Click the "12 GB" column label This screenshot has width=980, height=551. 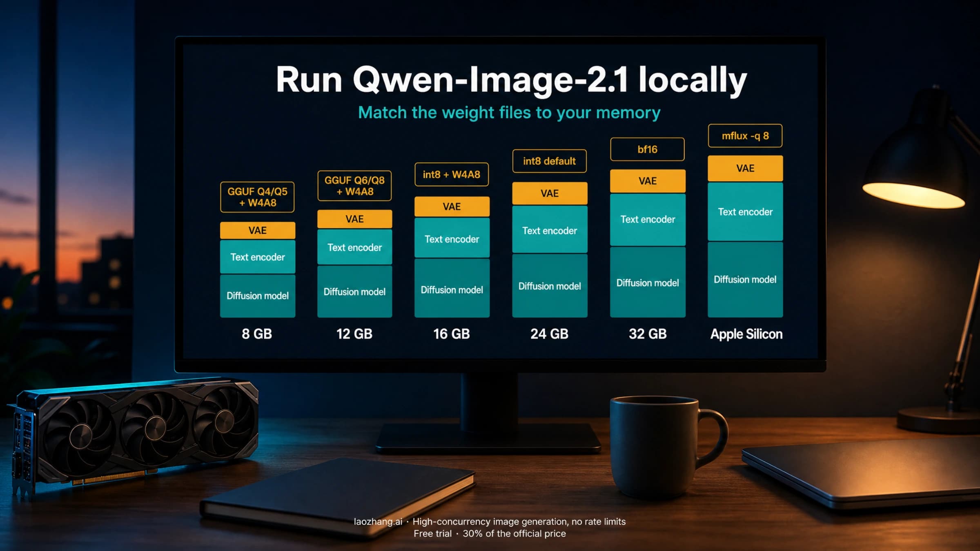point(354,334)
